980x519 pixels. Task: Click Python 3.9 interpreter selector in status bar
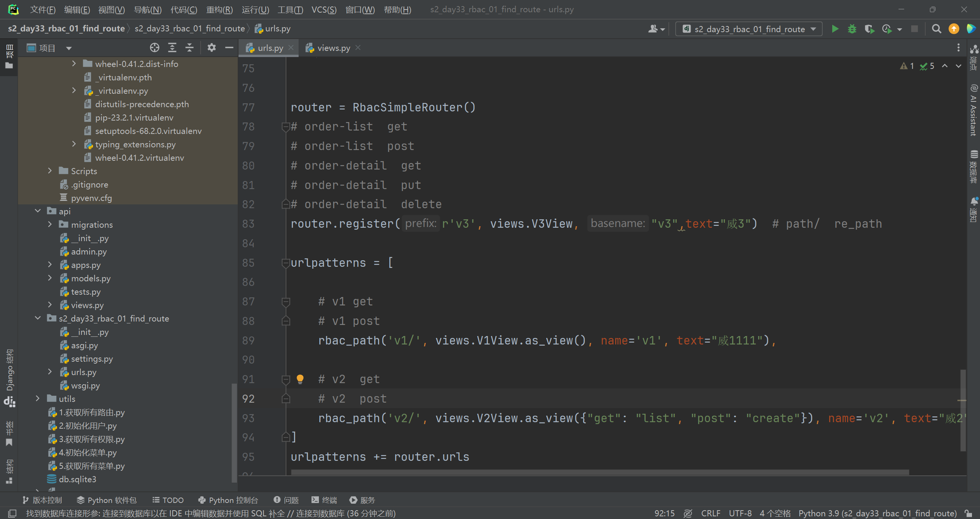click(x=877, y=513)
